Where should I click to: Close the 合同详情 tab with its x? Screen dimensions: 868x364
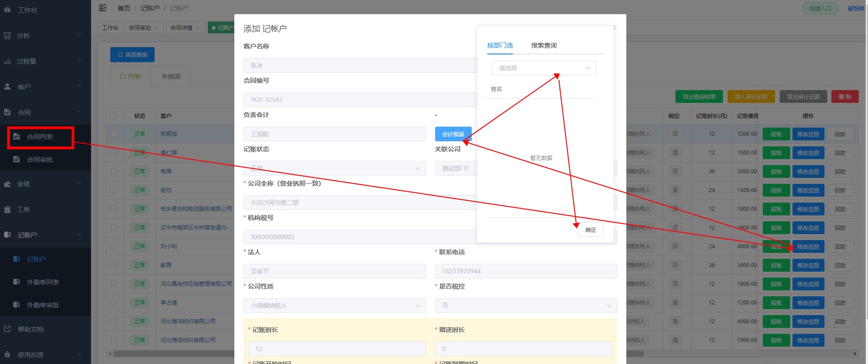click(x=198, y=28)
